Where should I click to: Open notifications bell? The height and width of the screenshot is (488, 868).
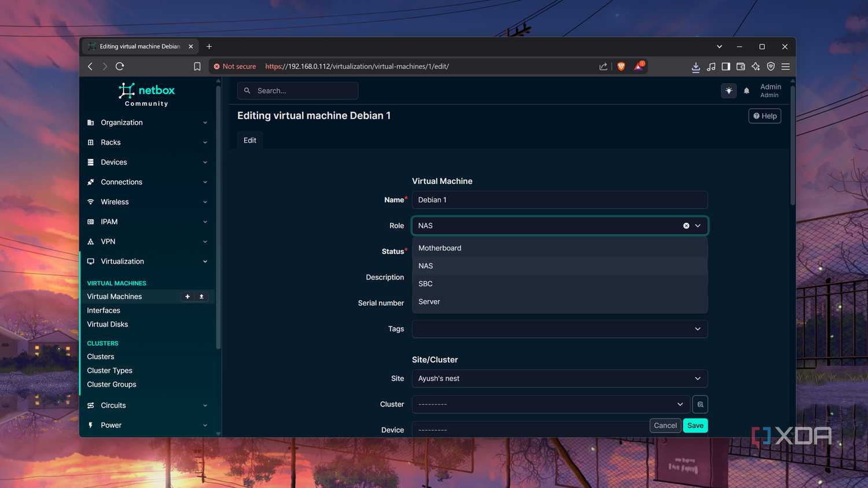click(x=746, y=91)
